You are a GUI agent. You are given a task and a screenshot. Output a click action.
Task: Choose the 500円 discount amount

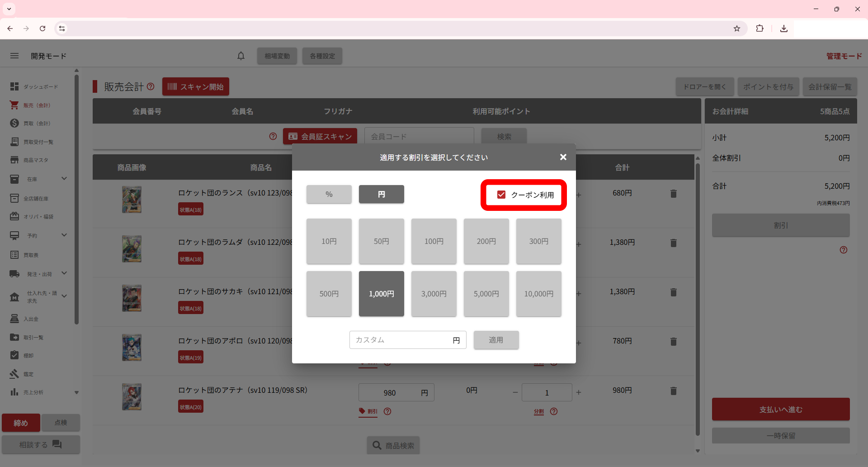point(329,294)
